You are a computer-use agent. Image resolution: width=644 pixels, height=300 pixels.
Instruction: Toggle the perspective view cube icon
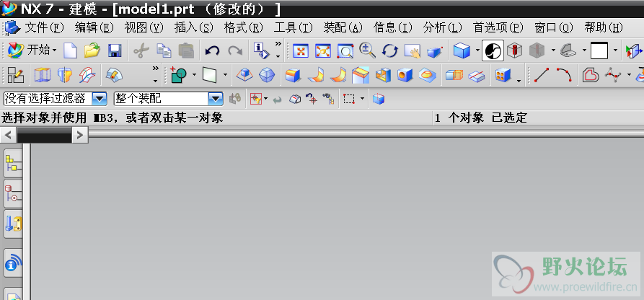pyautogui.click(x=435, y=51)
